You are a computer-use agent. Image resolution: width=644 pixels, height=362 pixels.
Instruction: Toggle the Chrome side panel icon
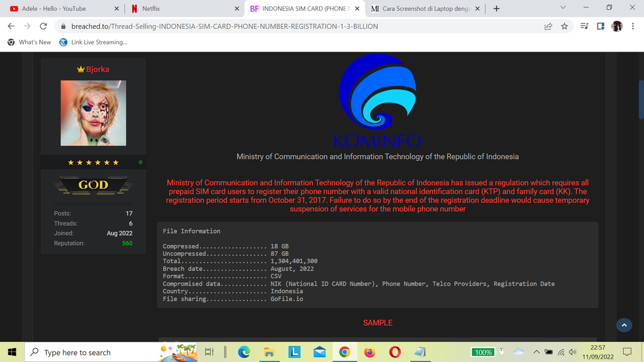[601, 26]
